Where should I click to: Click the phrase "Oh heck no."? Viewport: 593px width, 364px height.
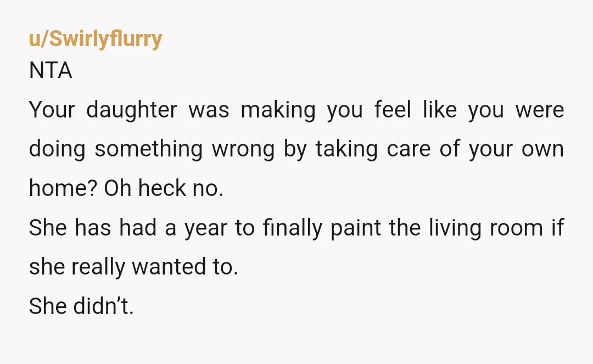pos(164,188)
